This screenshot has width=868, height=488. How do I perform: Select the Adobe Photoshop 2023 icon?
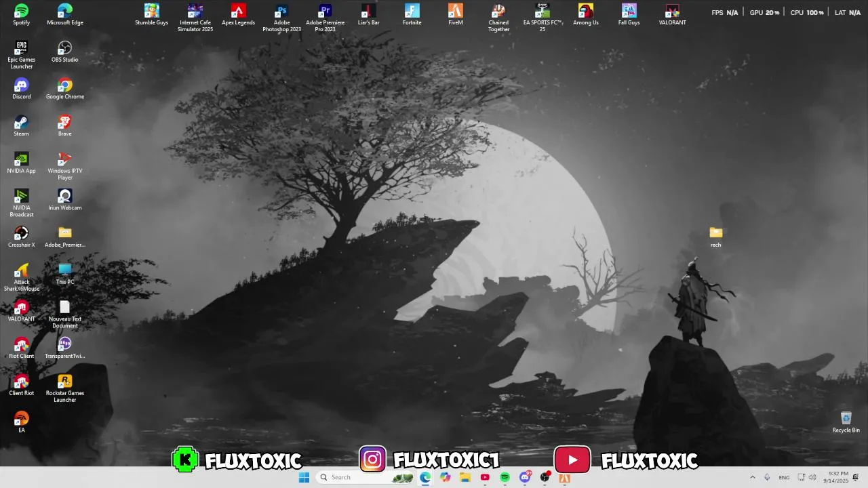(282, 18)
